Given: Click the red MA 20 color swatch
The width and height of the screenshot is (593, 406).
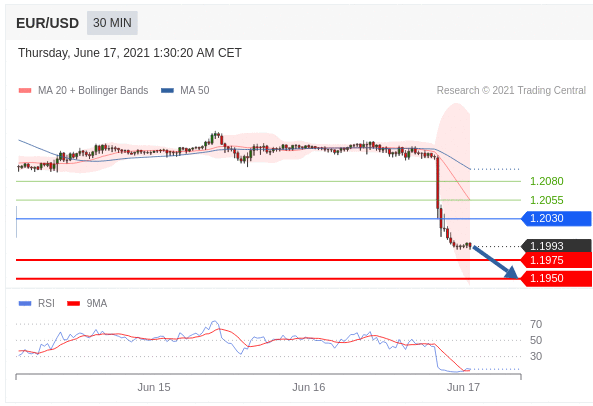Looking at the screenshot, I should (x=25, y=90).
